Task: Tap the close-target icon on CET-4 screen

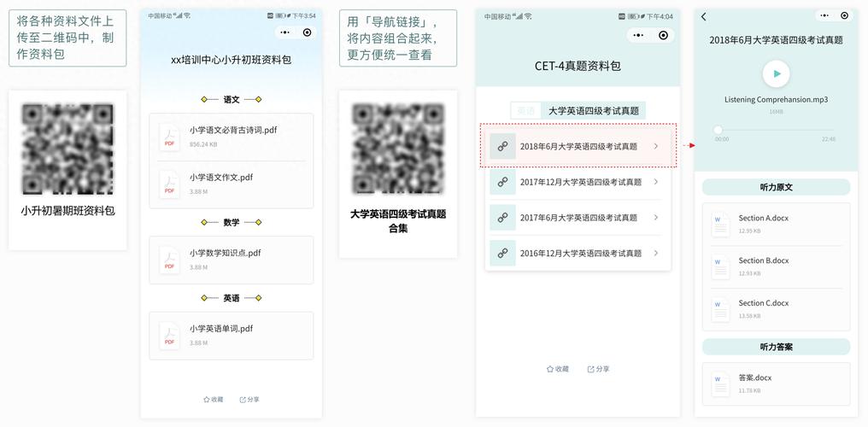Action: pos(663,35)
